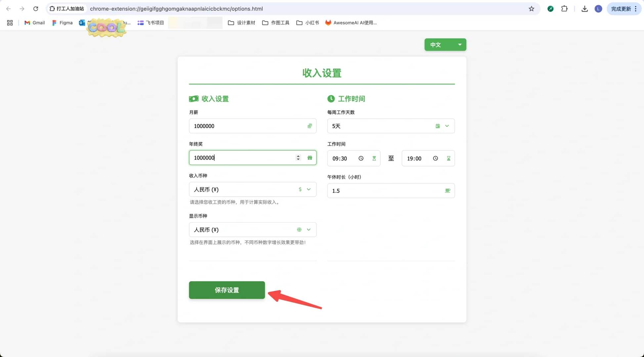Viewport: 644px width, 357px height.
Task: Expand the 人民币 income currency dropdown
Action: [308, 189]
